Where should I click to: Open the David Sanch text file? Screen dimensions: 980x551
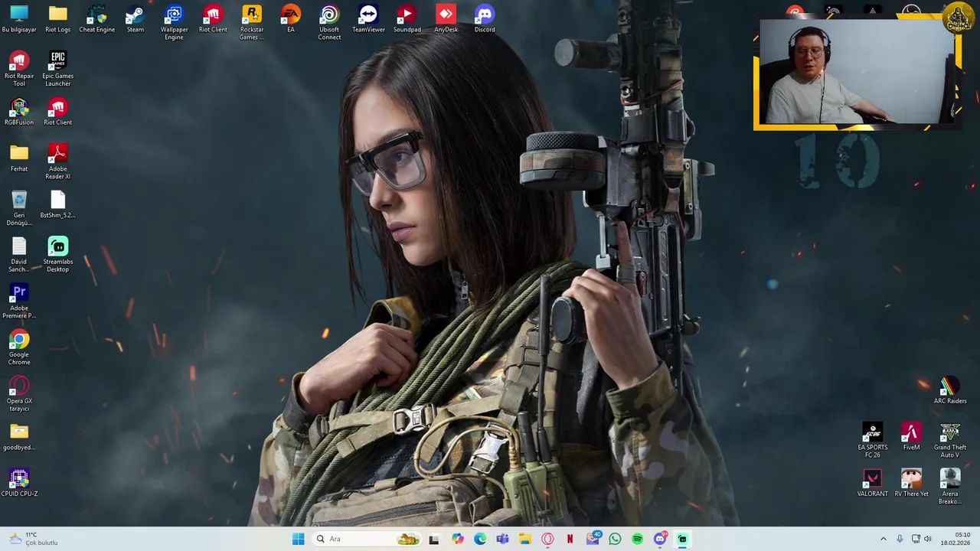19,255
